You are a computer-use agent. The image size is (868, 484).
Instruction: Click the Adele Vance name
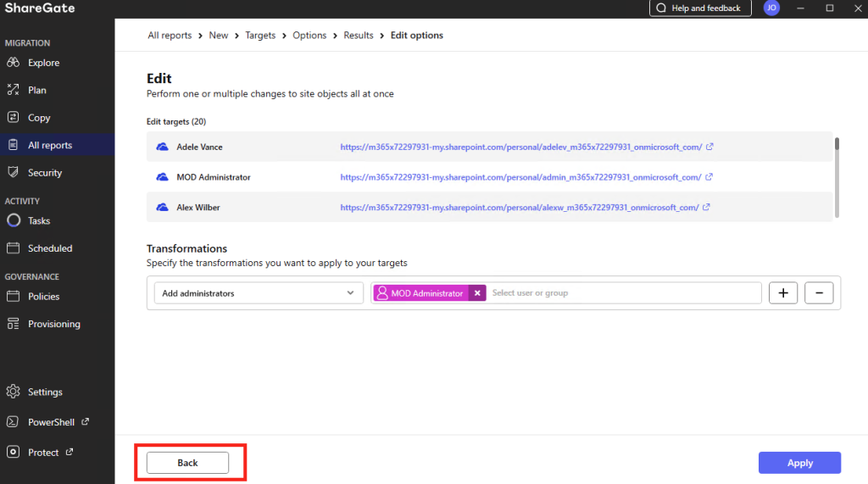tap(199, 147)
